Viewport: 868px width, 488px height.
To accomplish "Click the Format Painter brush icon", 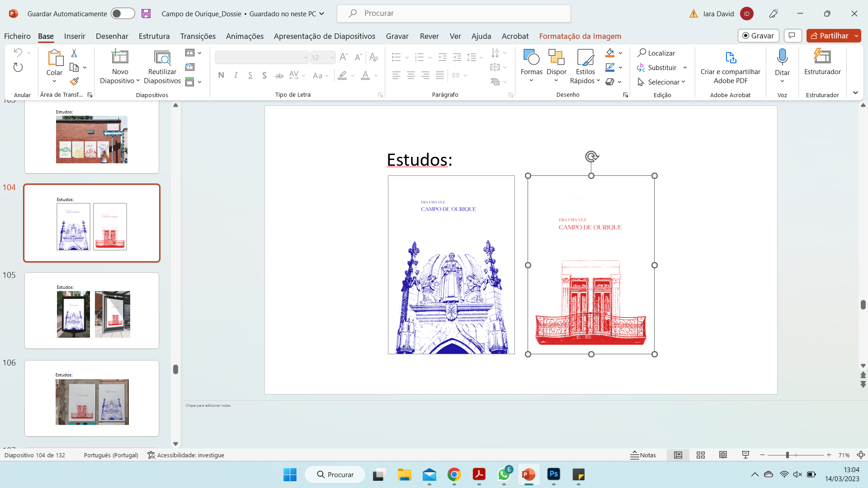I will pos(75,81).
